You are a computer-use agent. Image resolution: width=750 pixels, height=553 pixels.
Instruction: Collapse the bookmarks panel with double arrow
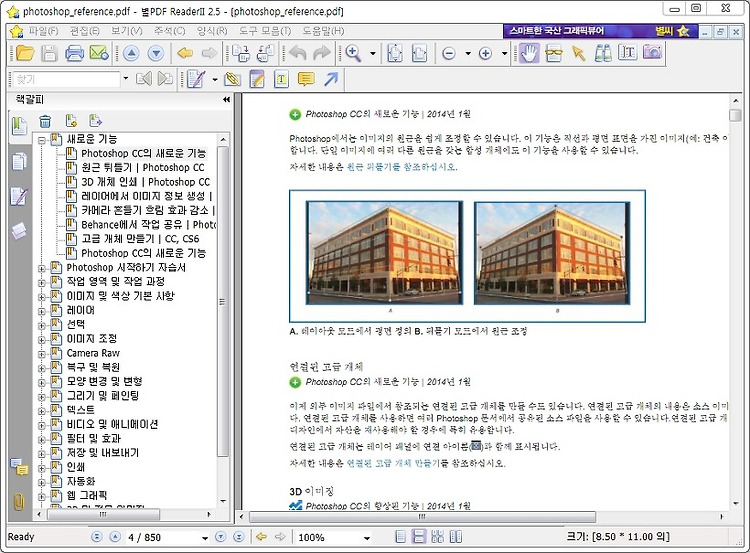[x=226, y=100]
